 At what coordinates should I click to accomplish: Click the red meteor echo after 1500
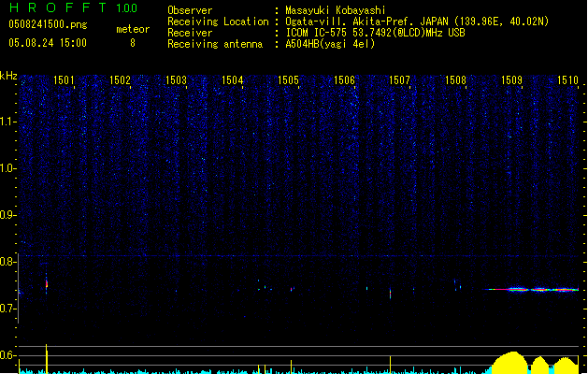tap(47, 283)
